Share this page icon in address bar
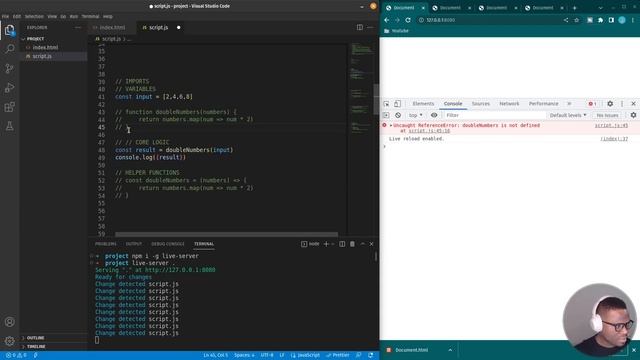The height and width of the screenshot is (360, 640). point(566,20)
